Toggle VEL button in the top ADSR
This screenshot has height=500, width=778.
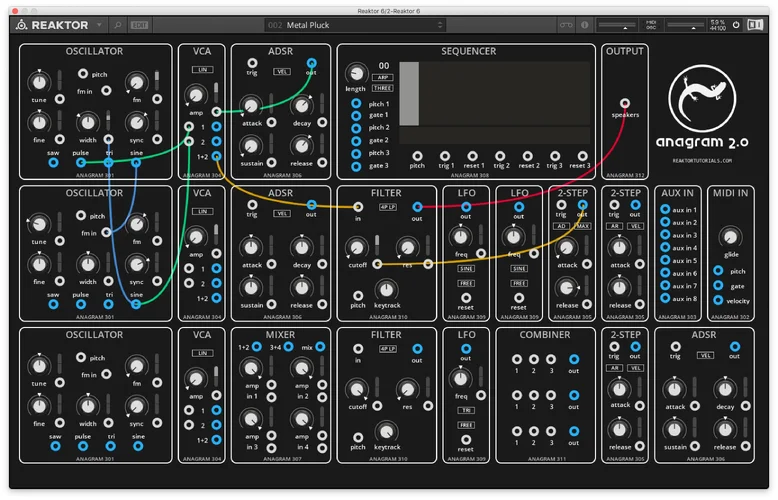[x=282, y=72]
